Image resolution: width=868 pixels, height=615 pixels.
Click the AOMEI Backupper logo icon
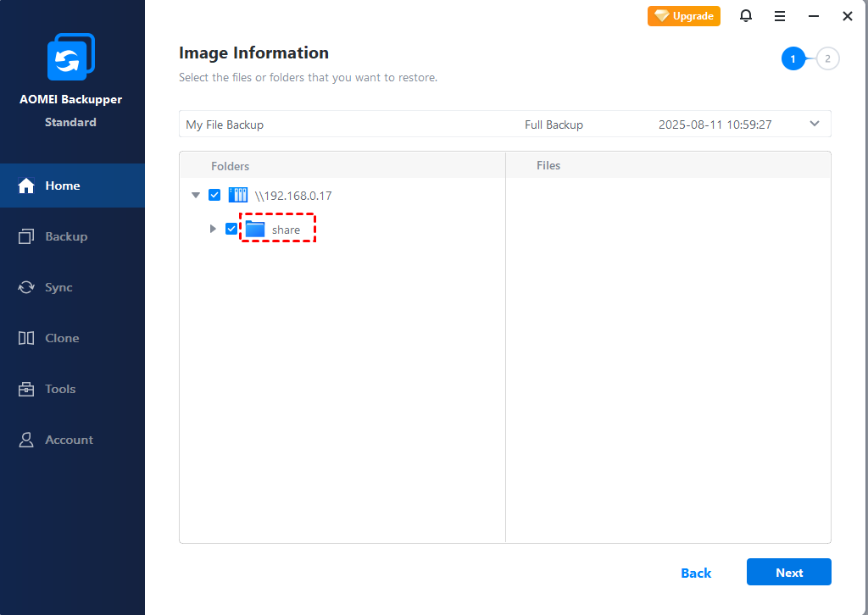[70, 57]
